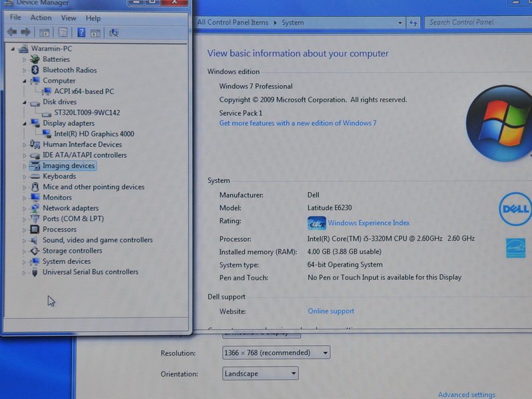Click the Universal Serial Bus controllers icon
The width and height of the screenshot is (532, 399).
point(34,272)
